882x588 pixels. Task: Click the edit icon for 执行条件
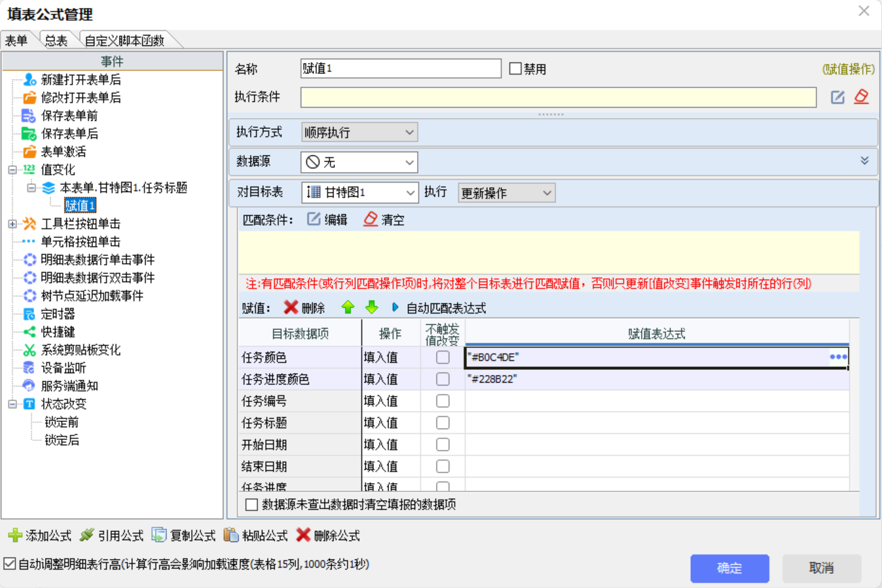(x=838, y=97)
